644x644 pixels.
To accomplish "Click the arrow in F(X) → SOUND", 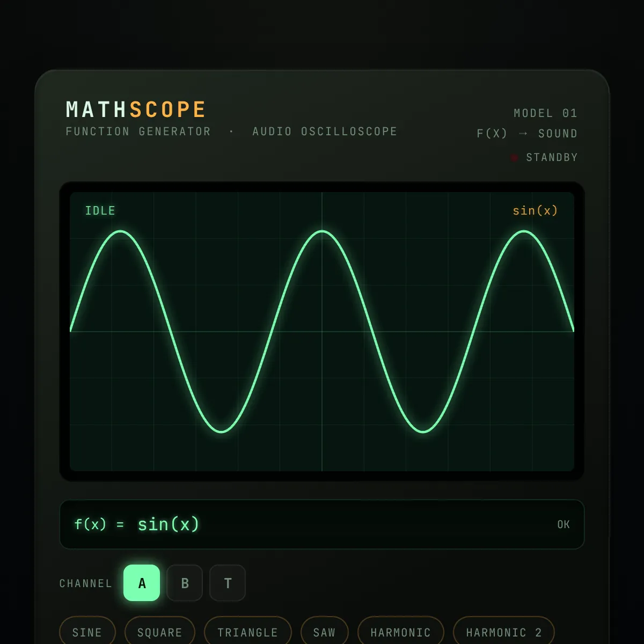I will [x=523, y=134].
